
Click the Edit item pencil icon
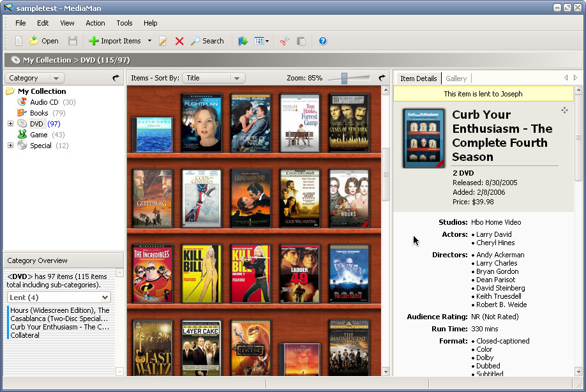163,41
